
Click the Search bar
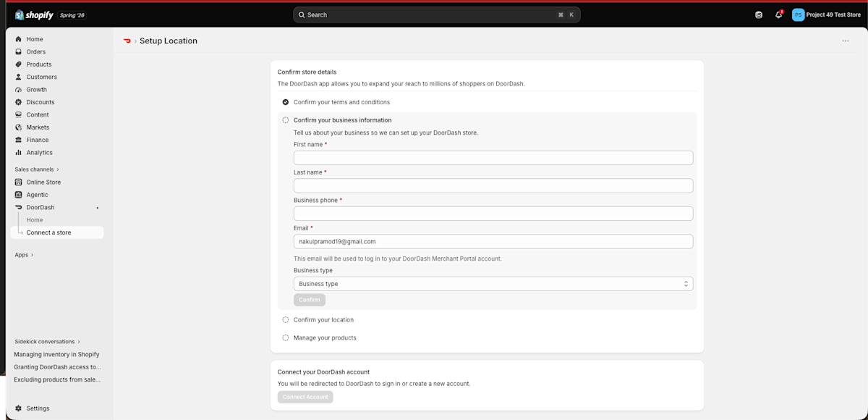pos(437,14)
